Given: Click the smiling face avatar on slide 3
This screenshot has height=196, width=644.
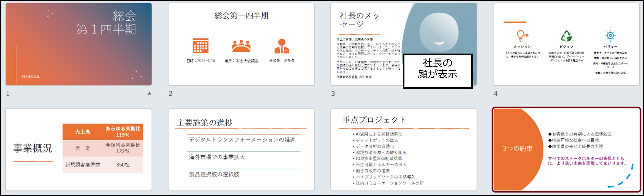Looking at the screenshot, I should coord(439,32).
